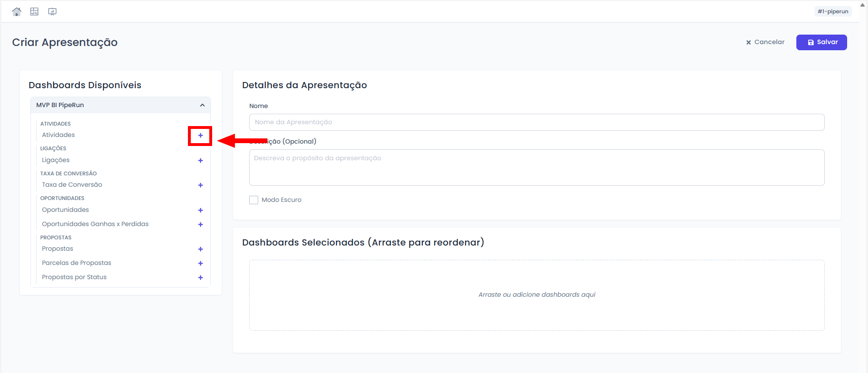The width and height of the screenshot is (868, 373).
Task: Add Taxa de Conversão dashboard via plus
Action: click(x=200, y=185)
